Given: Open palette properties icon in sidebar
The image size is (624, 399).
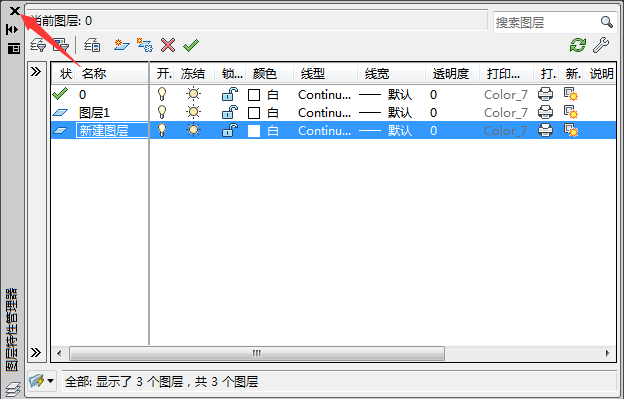Looking at the screenshot, I should (14, 49).
